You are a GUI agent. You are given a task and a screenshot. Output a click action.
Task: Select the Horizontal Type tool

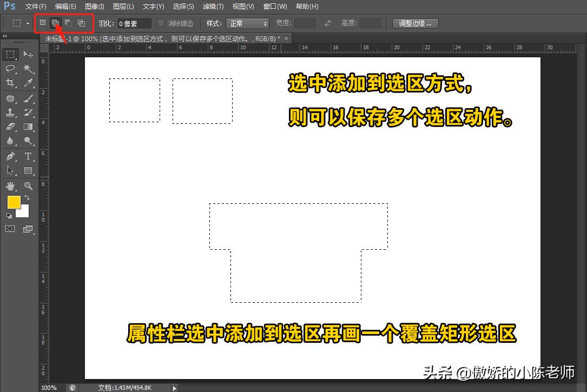[x=28, y=156]
